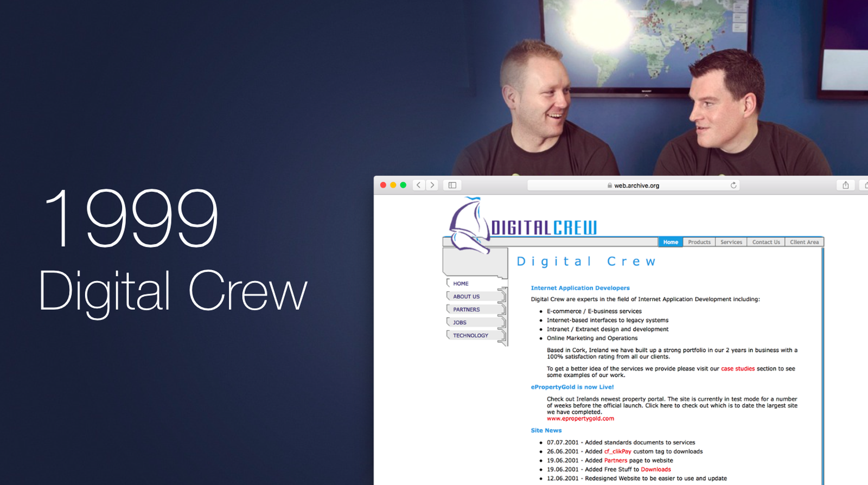Open PARTNERS in the sidebar menu

[467, 310]
